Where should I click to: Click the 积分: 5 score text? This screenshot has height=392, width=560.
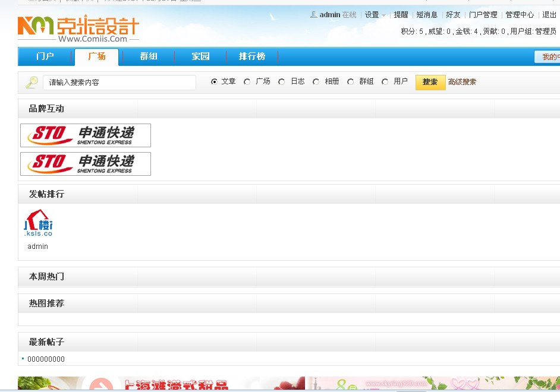[x=412, y=31]
